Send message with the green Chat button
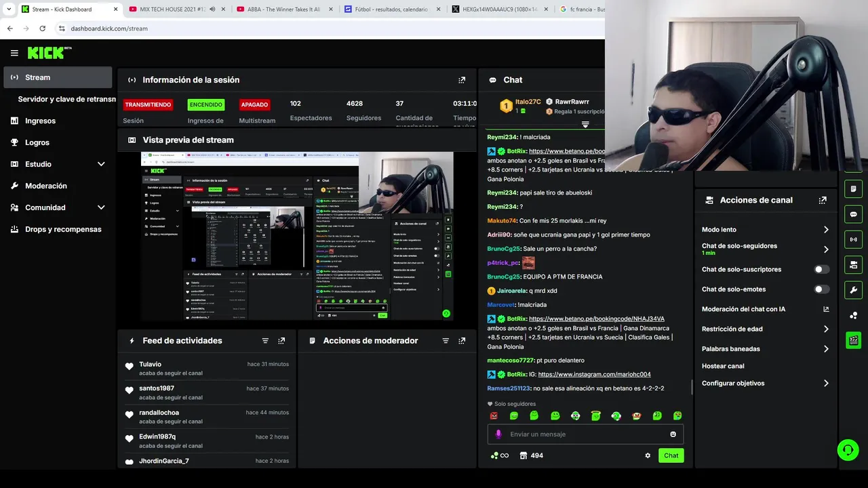868x488 pixels. pyautogui.click(x=671, y=455)
